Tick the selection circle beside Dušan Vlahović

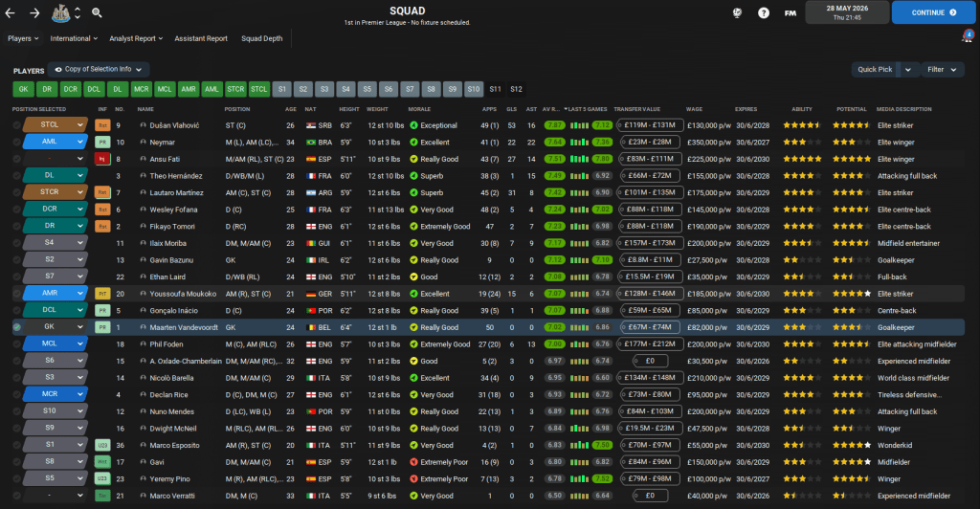(17, 125)
